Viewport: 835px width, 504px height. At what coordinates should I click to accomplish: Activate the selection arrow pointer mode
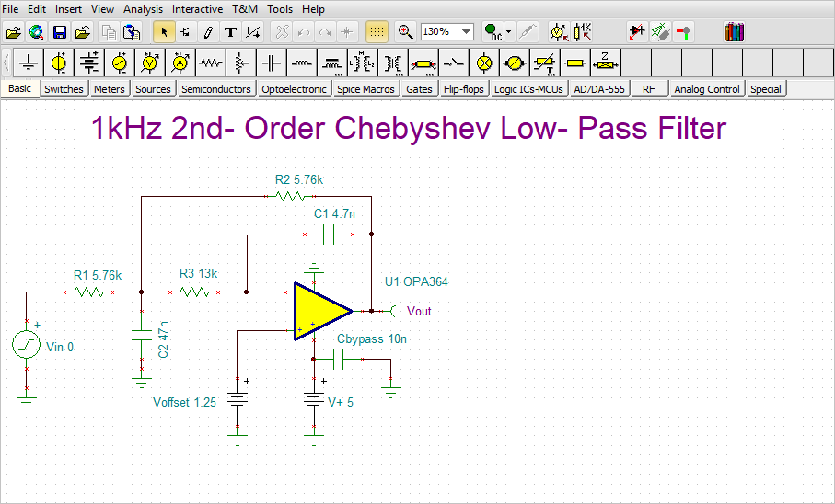point(164,32)
